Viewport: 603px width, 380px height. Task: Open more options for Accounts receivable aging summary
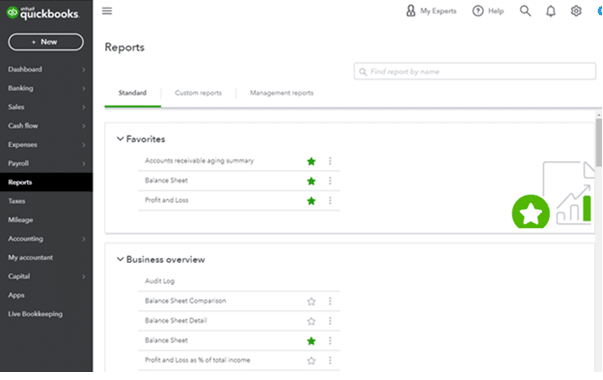click(x=330, y=161)
